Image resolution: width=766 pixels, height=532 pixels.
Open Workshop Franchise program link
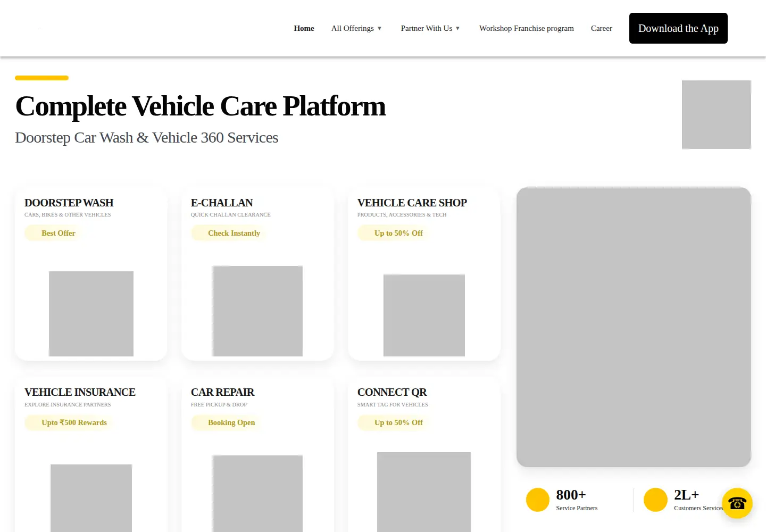click(527, 28)
